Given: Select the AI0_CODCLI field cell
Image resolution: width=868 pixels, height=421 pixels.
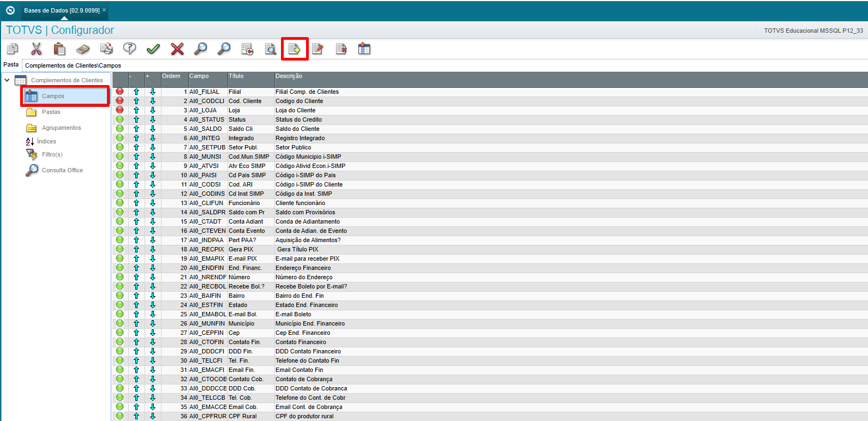Looking at the screenshot, I should click(x=207, y=101).
